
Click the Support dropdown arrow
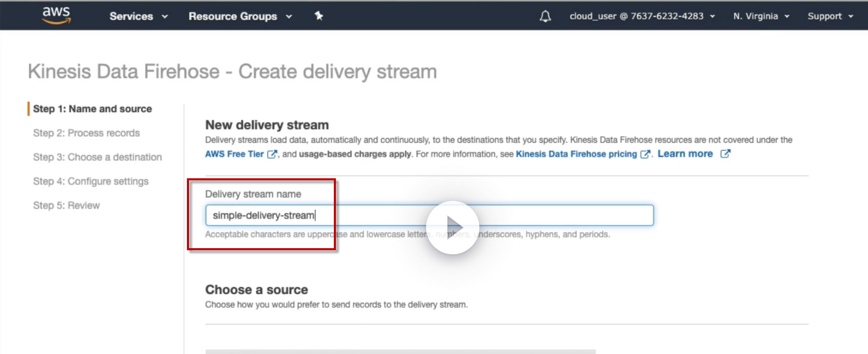pos(851,17)
